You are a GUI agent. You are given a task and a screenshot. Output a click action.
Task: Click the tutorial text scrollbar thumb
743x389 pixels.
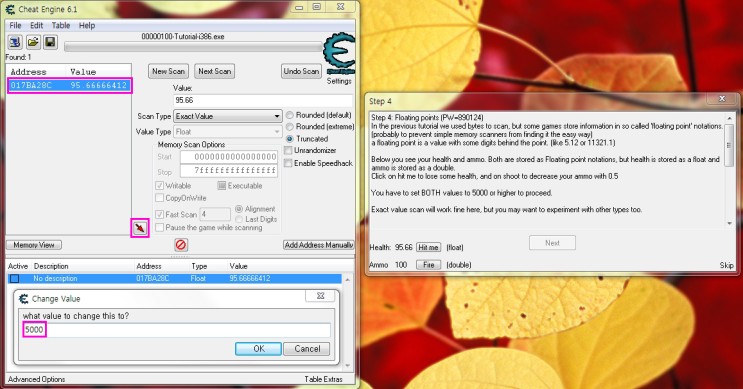(x=729, y=145)
